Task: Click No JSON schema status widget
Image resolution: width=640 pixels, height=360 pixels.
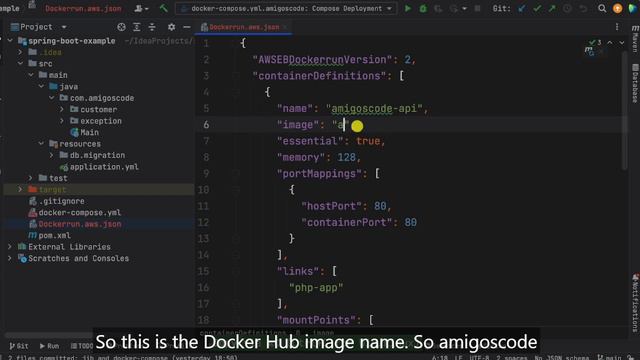Action: pos(562,357)
